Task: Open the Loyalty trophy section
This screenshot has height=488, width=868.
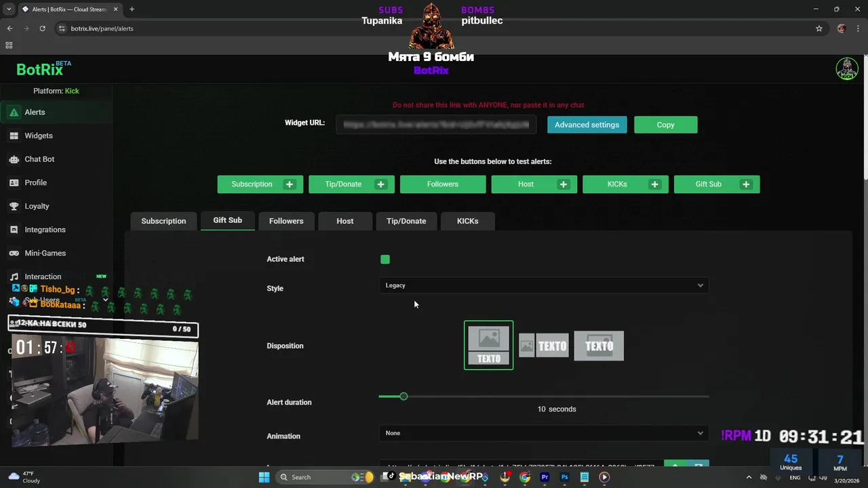Action: [56, 206]
